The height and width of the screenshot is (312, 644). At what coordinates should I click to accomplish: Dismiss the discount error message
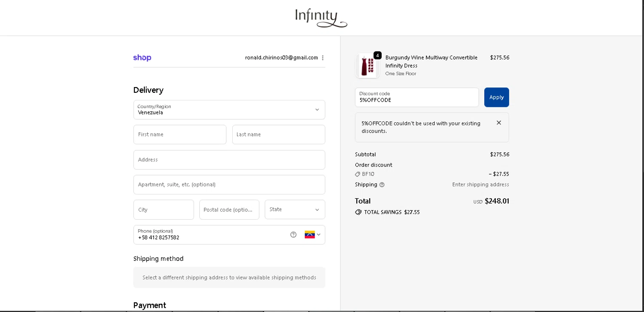pyautogui.click(x=499, y=123)
